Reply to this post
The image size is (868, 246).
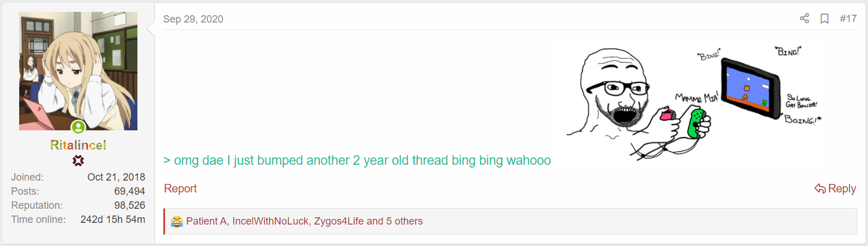tap(835, 188)
